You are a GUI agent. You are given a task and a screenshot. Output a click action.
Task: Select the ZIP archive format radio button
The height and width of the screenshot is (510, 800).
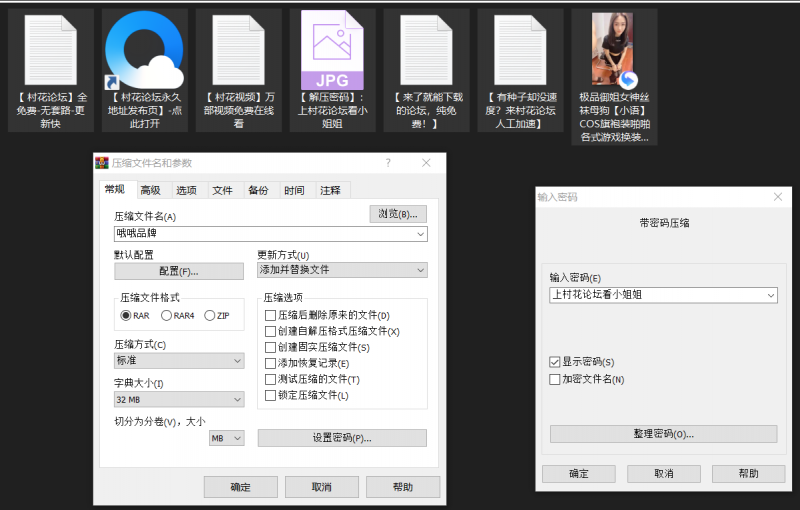[x=210, y=316]
